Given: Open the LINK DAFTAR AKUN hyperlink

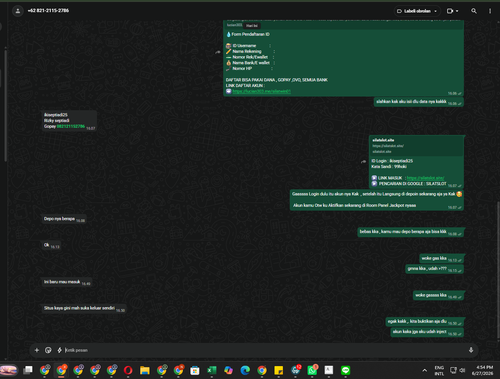Looking at the screenshot, I should point(262,91).
